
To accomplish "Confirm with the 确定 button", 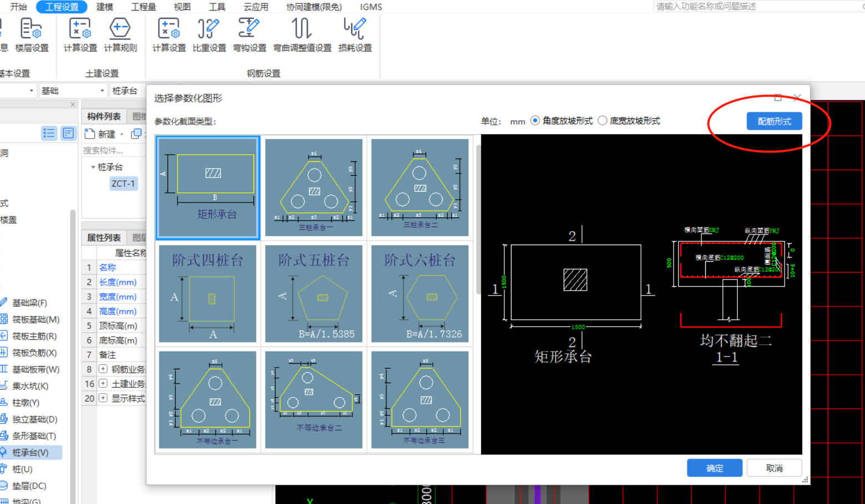I will (x=715, y=468).
